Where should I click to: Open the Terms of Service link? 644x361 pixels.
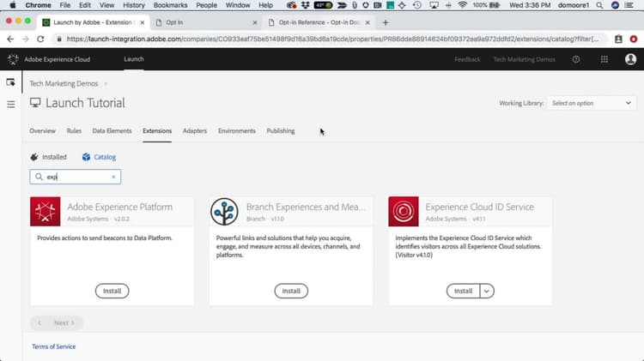54,346
